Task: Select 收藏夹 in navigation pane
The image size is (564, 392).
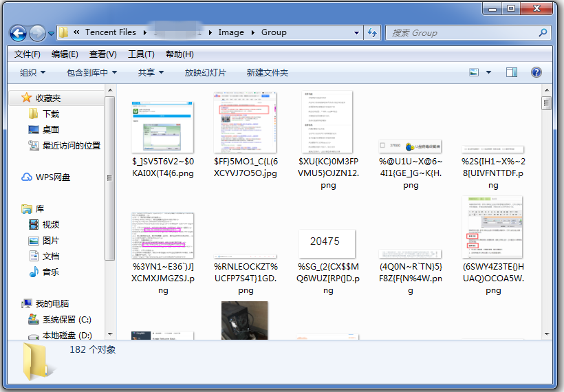Action: point(48,98)
